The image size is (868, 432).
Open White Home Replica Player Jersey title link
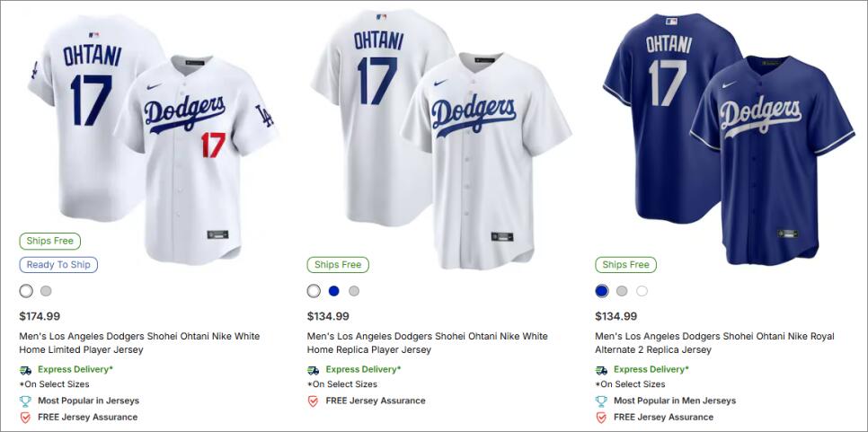tap(427, 342)
